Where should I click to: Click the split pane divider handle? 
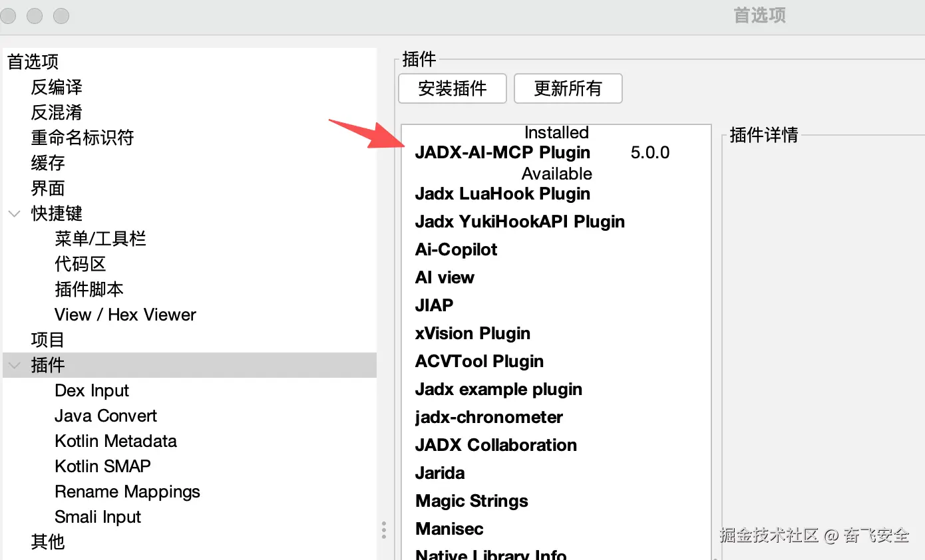pos(384,529)
